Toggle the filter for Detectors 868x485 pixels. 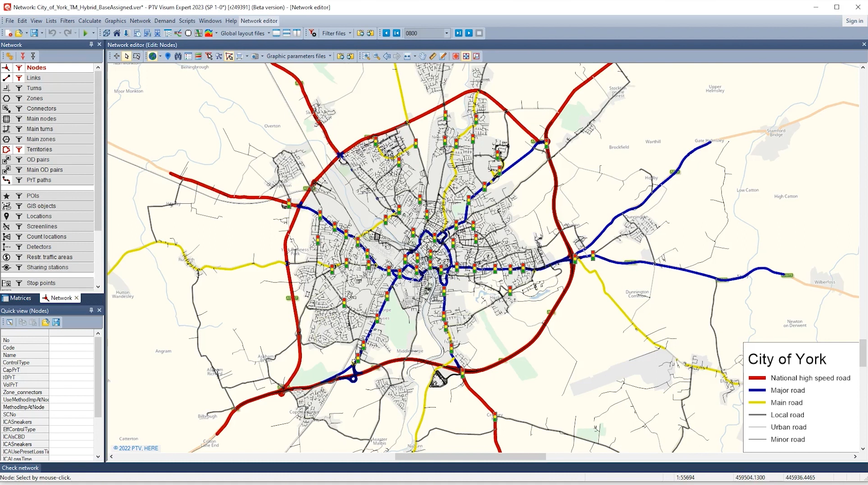(x=19, y=247)
